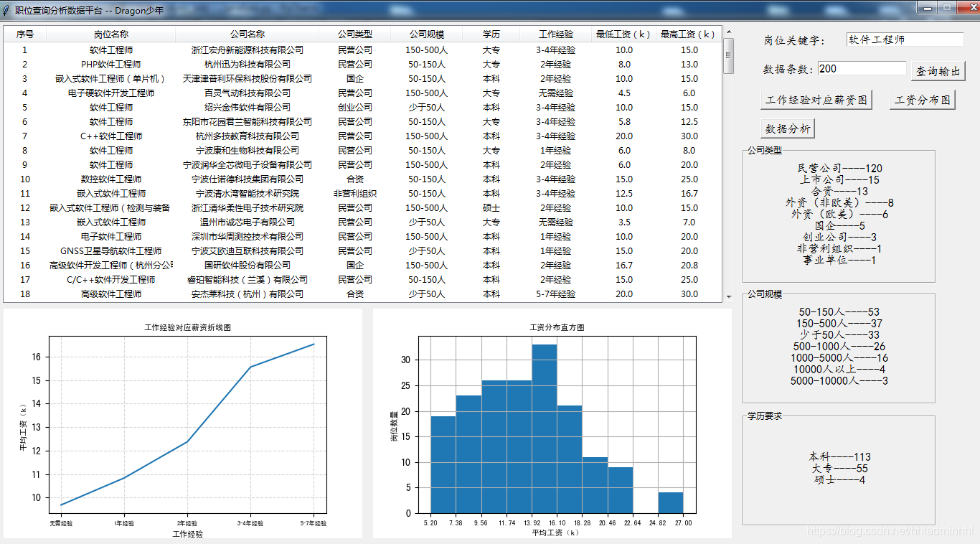
Task: Click the 学历 column header
Action: pyautogui.click(x=491, y=34)
